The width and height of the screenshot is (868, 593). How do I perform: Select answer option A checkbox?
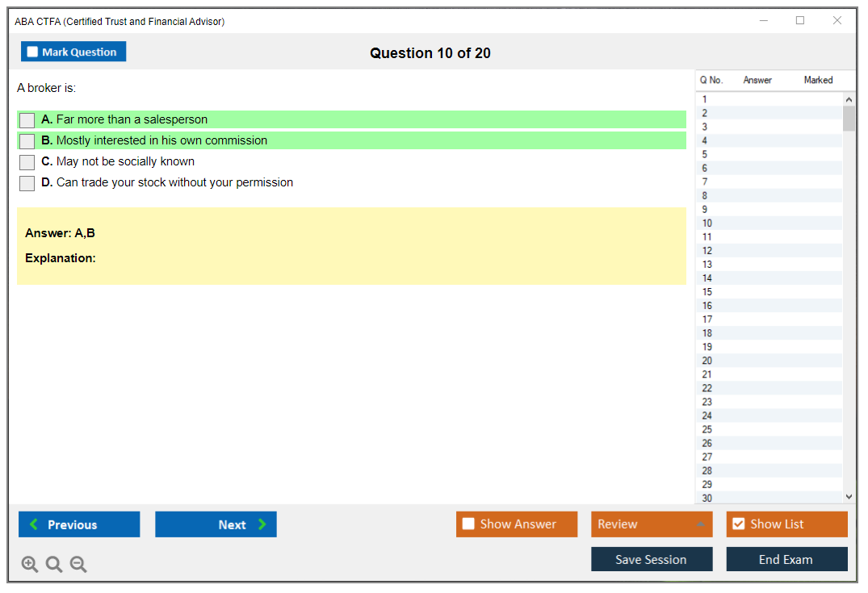click(x=27, y=120)
